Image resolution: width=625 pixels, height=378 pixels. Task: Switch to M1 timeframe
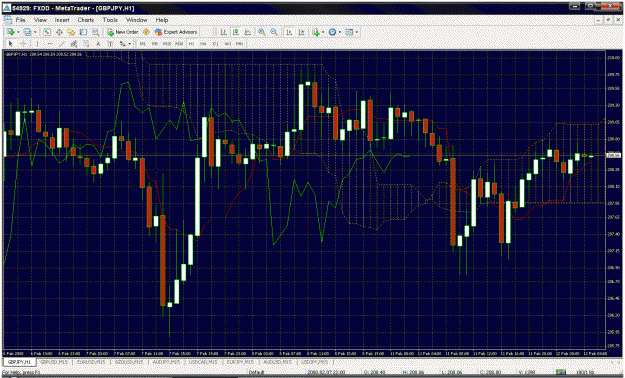click(x=143, y=44)
